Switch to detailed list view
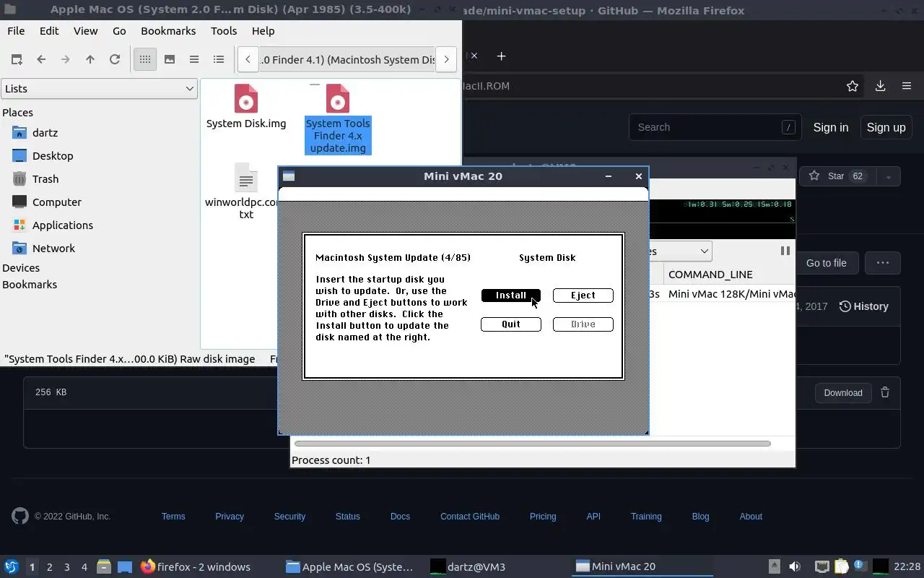 pos(219,59)
